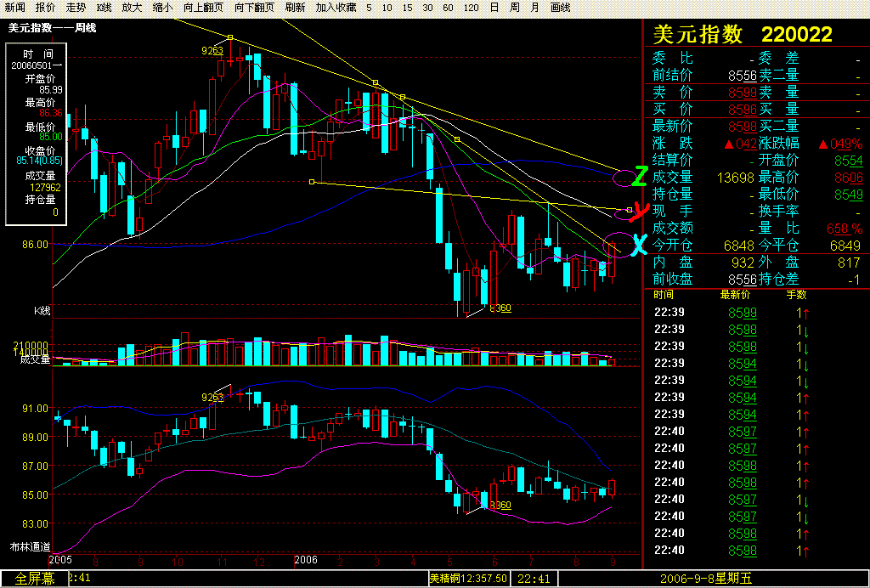Select K线 in the top menu bar

click(x=104, y=8)
